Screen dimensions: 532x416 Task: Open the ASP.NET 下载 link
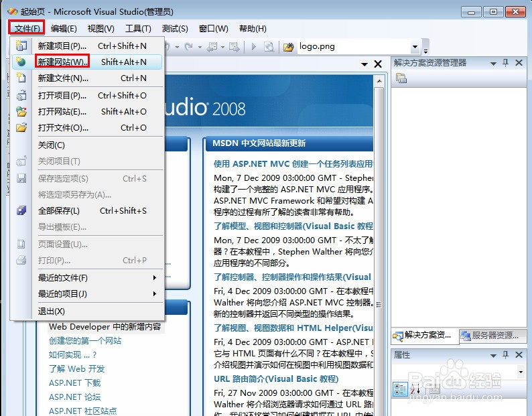tap(74, 383)
